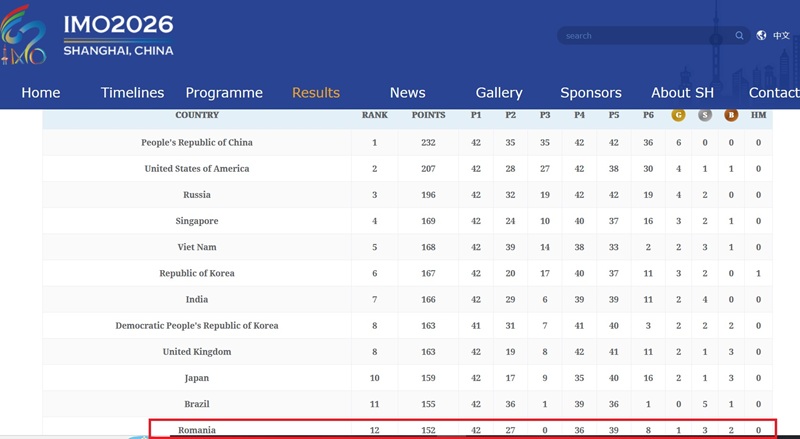Select Singapore country name

pyautogui.click(x=197, y=221)
